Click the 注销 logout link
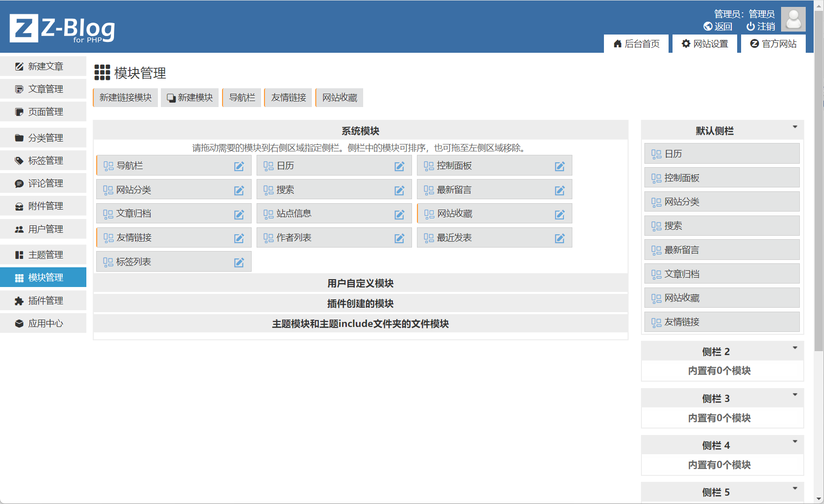Image resolution: width=824 pixels, height=504 pixels. [760, 27]
